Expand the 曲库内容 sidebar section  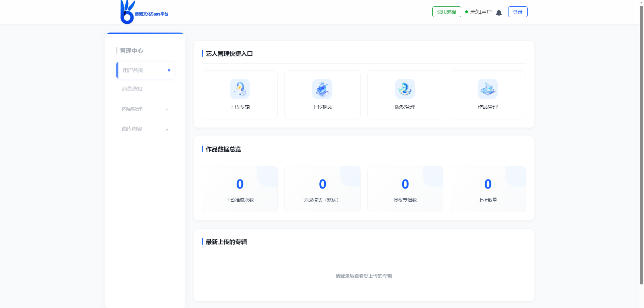tap(145, 129)
